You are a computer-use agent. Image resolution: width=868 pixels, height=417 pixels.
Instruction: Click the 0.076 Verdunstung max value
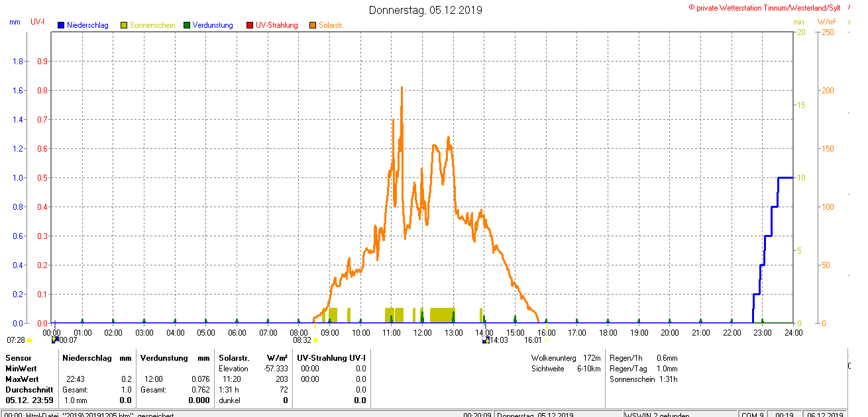tap(201, 379)
